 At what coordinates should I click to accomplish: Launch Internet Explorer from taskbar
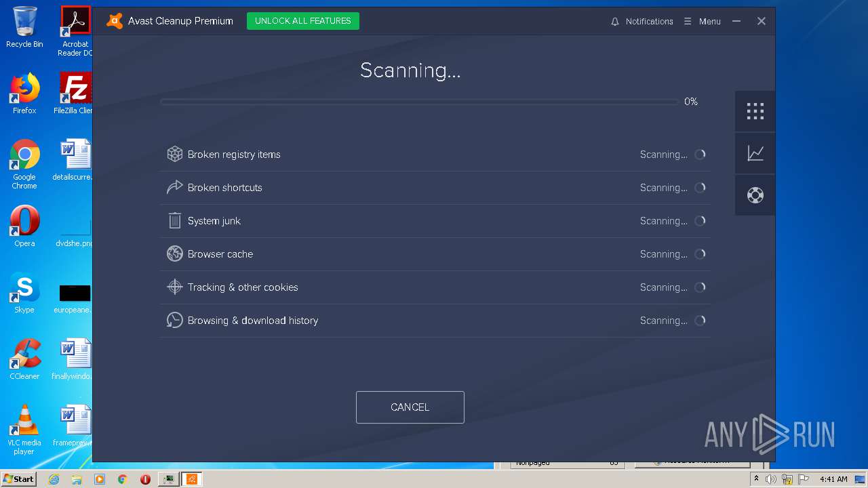[x=54, y=479]
